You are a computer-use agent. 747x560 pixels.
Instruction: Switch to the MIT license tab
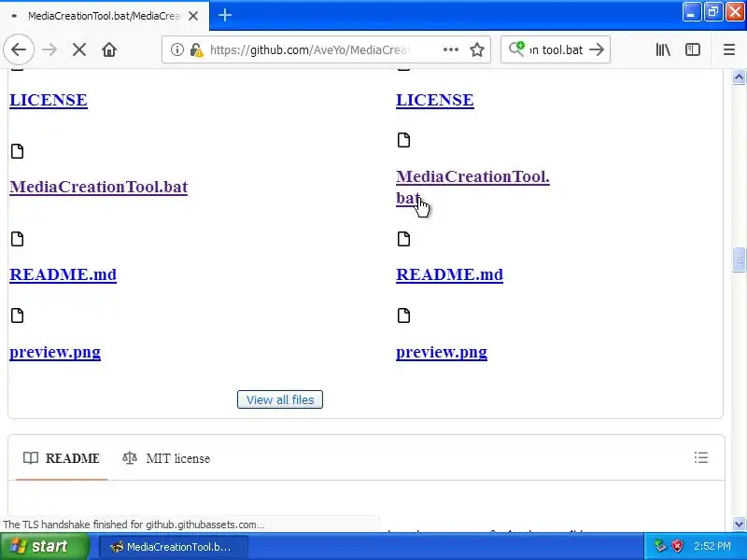[x=166, y=458]
